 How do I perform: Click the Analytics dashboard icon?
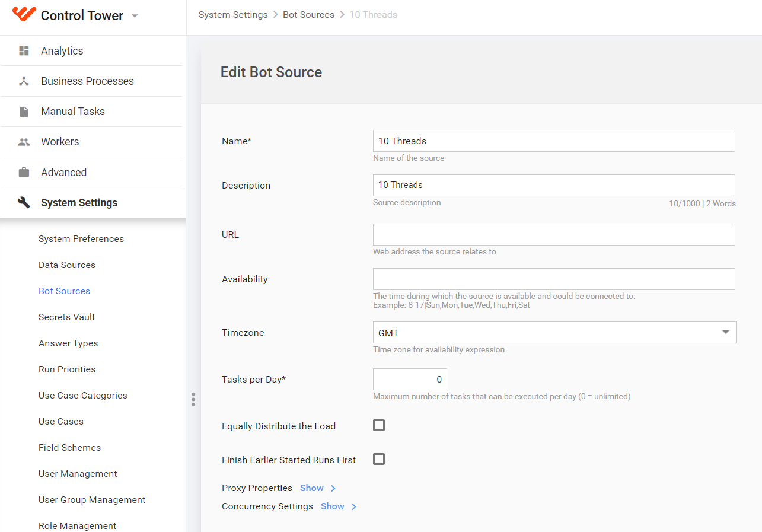24,50
